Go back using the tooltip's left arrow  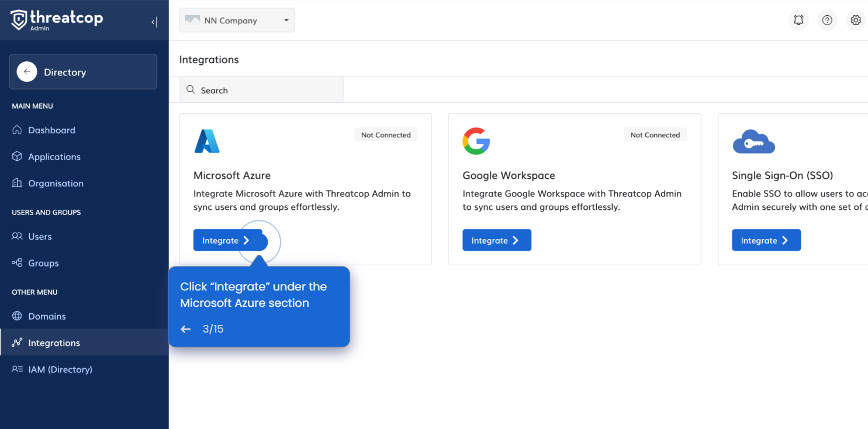(186, 329)
